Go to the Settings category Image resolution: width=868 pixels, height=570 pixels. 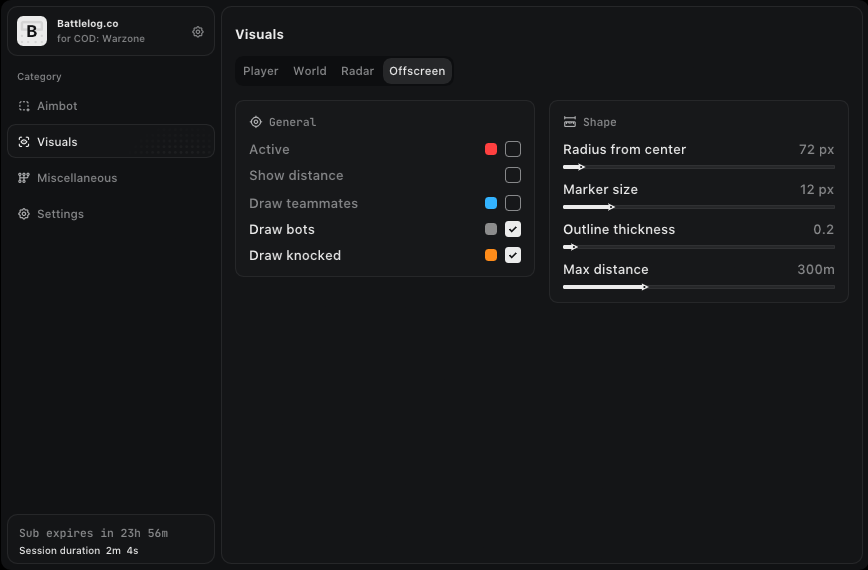pyautogui.click(x=111, y=214)
